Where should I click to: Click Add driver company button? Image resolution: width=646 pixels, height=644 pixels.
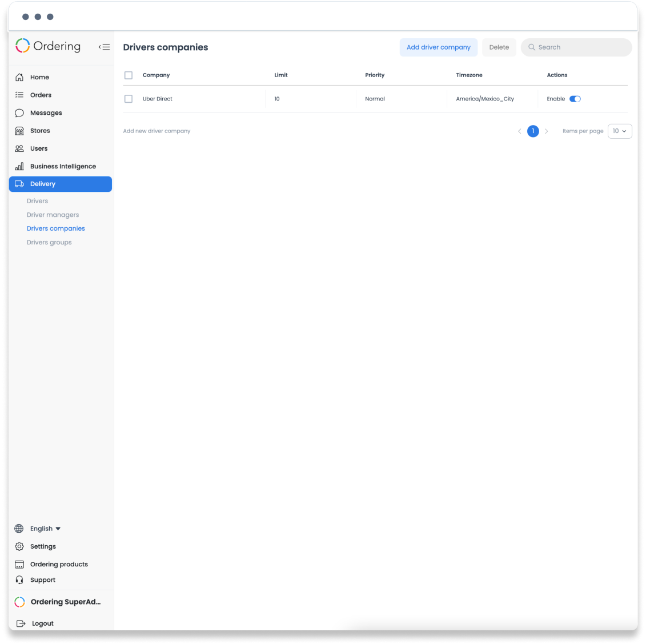(438, 47)
